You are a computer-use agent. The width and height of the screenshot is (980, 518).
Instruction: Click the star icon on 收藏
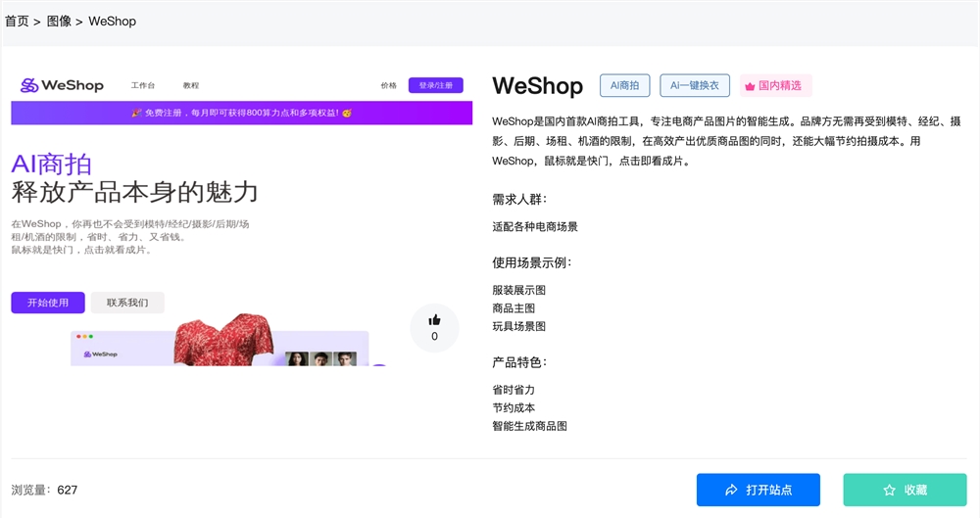(x=890, y=490)
